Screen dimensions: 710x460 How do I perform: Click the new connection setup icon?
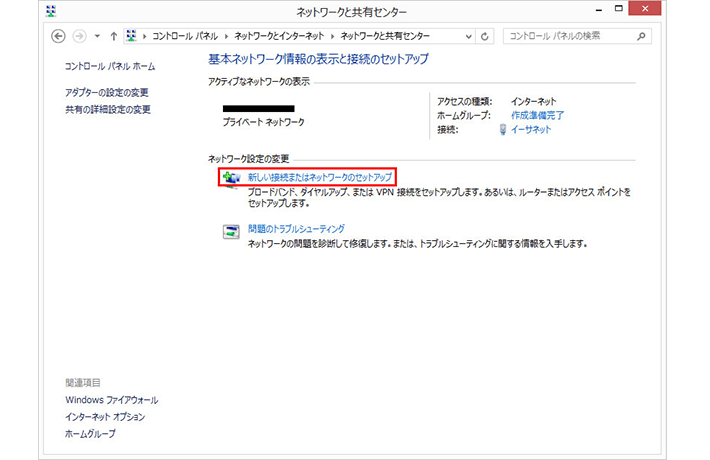pyautogui.click(x=231, y=178)
